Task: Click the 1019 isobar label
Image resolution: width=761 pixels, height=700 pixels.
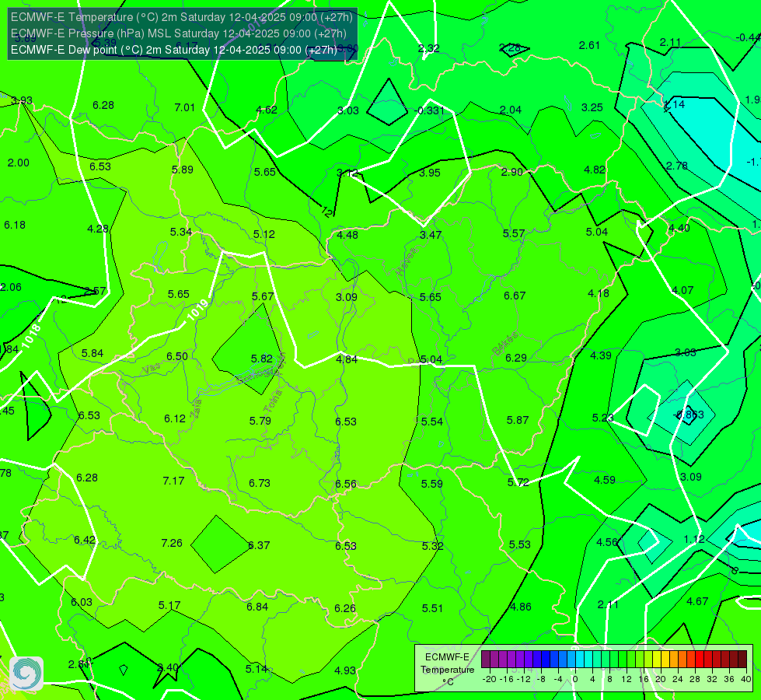Action: pos(197,310)
